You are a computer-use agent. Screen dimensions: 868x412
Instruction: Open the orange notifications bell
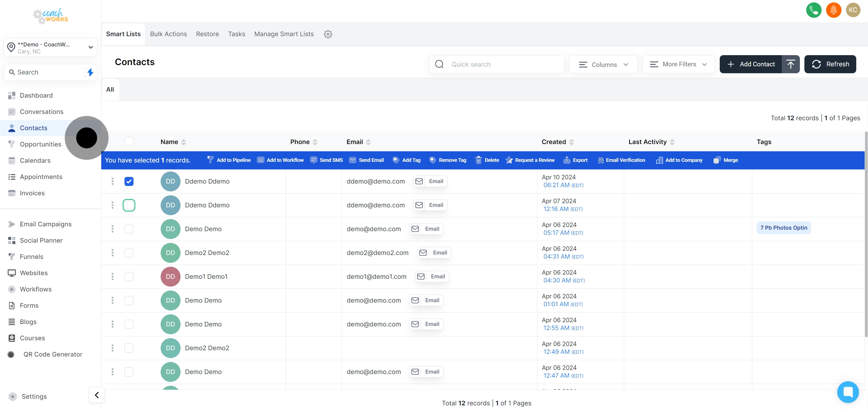(833, 10)
